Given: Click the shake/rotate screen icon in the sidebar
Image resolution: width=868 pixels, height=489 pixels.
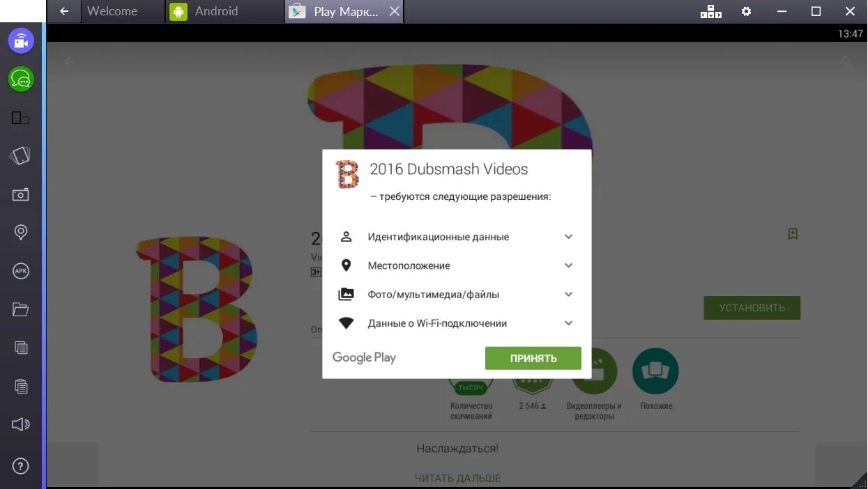Looking at the screenshot, I should [21, 156].
